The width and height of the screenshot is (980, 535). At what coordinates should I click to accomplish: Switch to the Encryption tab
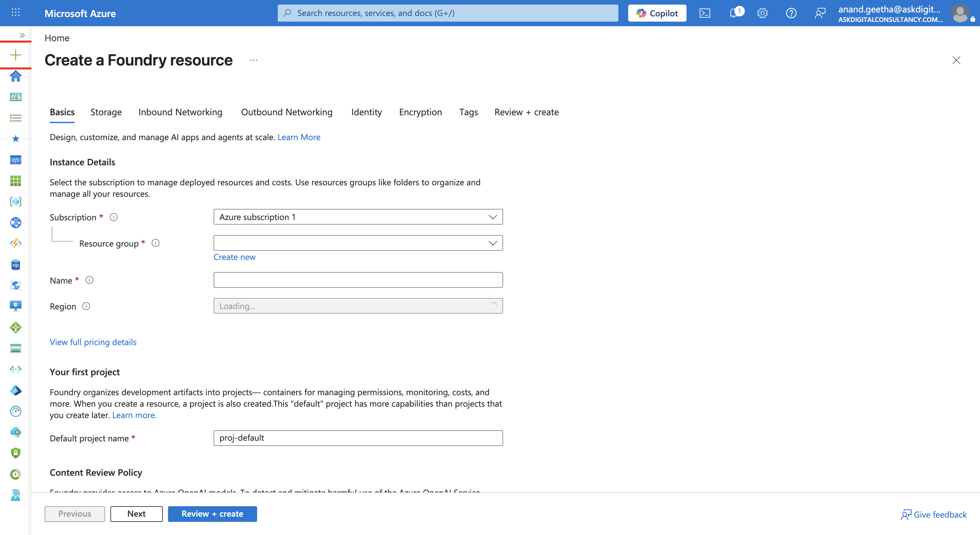pos(420,112)
